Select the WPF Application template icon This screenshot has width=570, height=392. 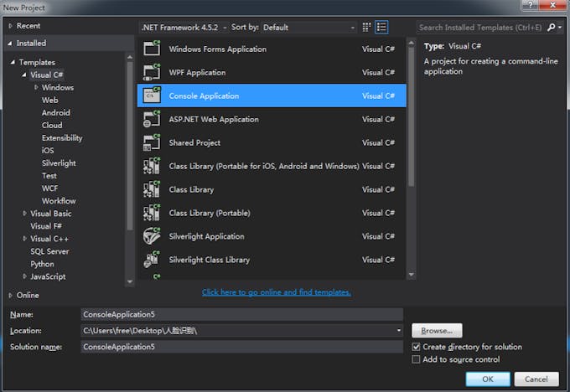pos(152,72)
